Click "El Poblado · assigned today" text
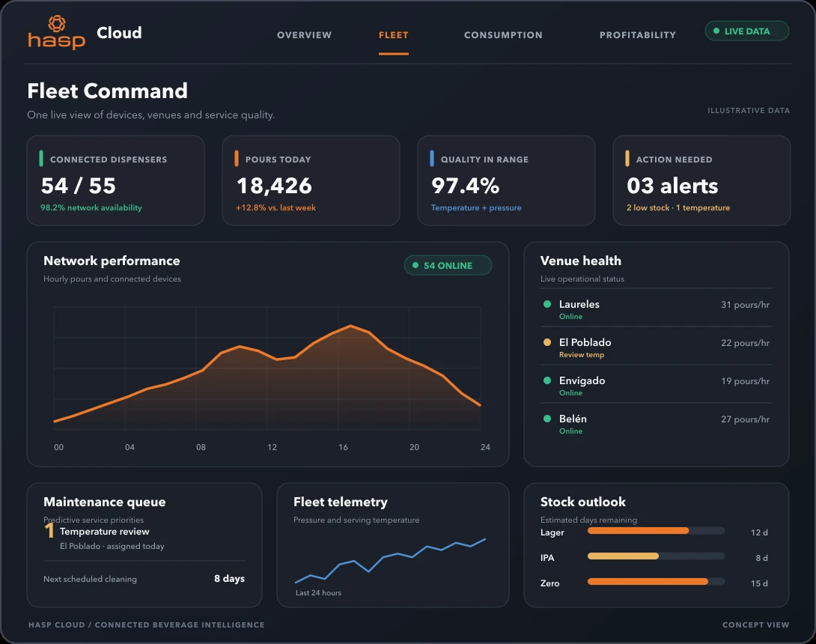Image resolution: width=816 pixels, height=644 pixels. pyautogui.click(x=112, y=546)
